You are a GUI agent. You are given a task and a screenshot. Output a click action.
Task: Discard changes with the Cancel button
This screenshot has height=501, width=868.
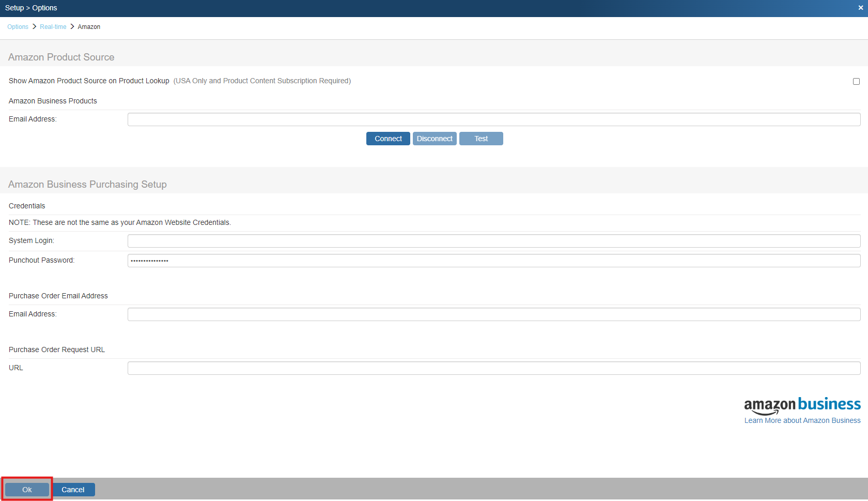coord(73,490)
